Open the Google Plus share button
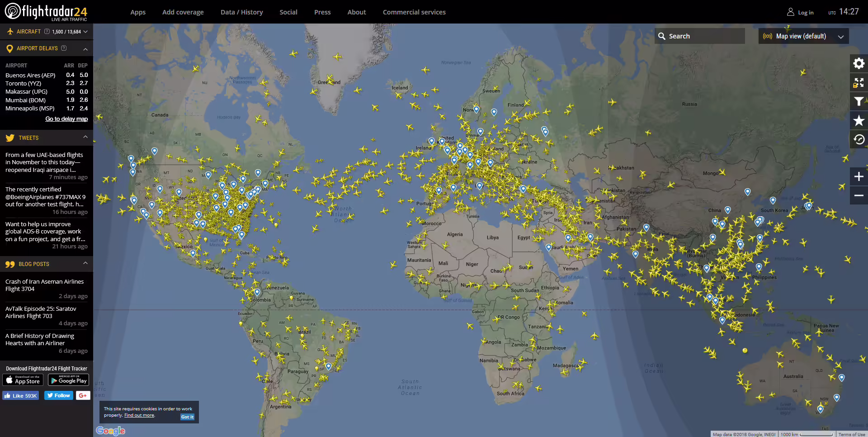 (x=83, y=395)
